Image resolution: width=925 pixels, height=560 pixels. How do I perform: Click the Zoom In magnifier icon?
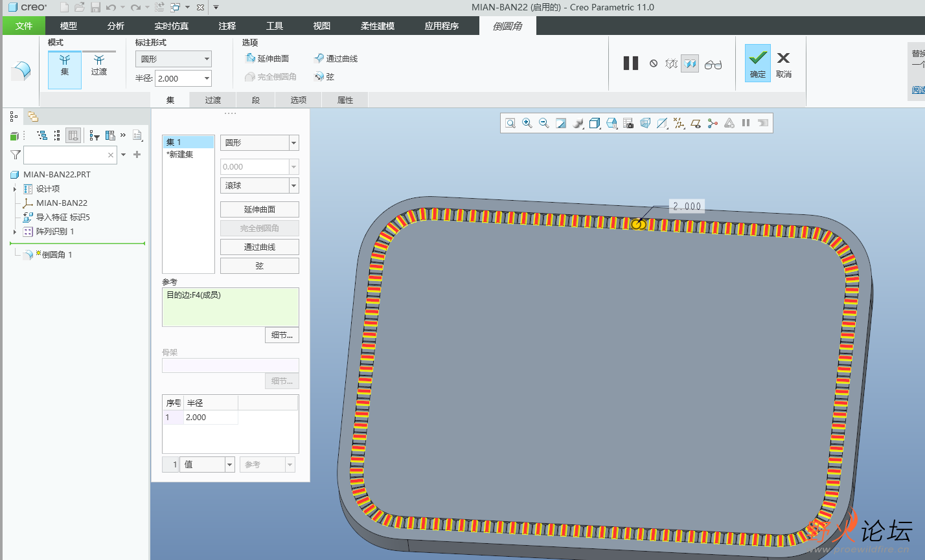pos(527,123)
